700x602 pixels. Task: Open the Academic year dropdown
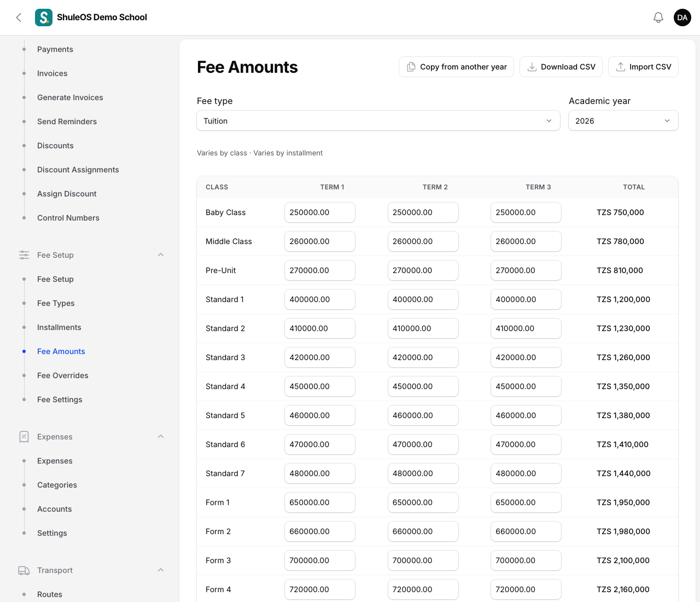point(623,121)
